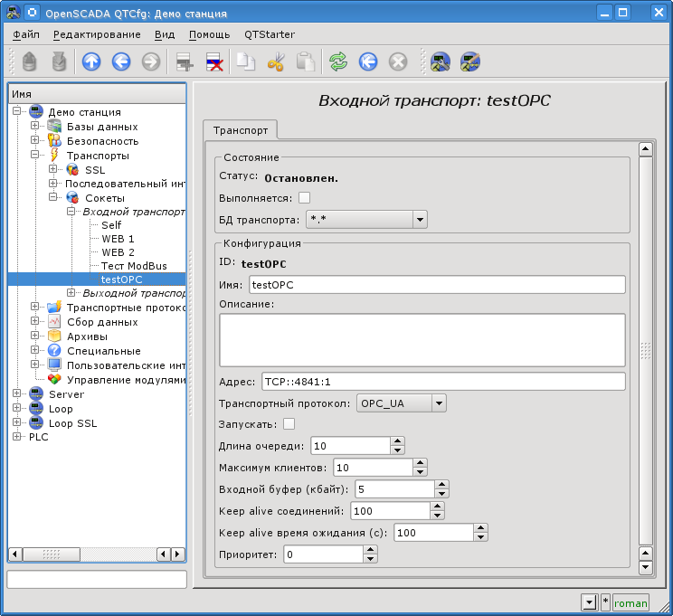Viewport: 673px width, 616px height.
Task: Collapse the Сокеты tree node
Action: (x=53, y=198)
